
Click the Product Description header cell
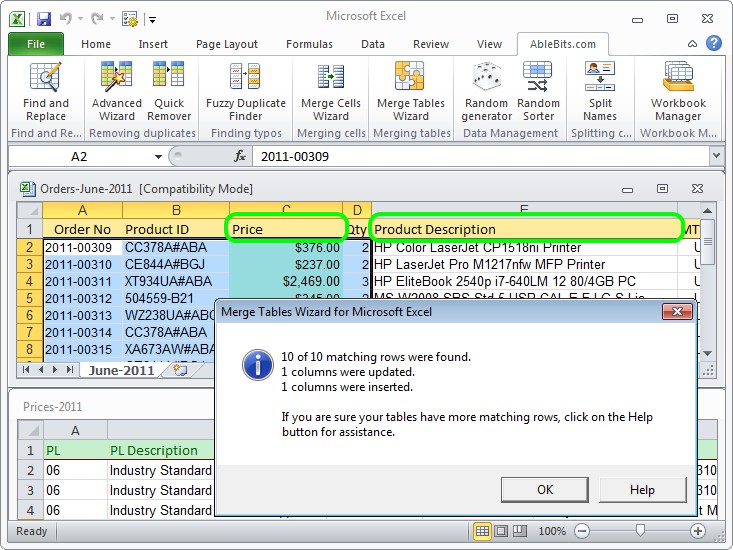click(x=524, y=229)
